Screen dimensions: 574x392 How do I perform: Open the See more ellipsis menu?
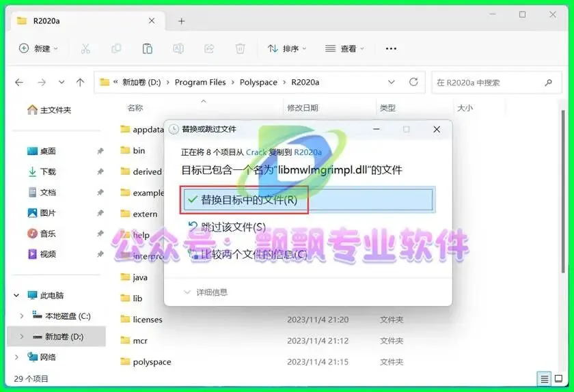tap(391, 48)
